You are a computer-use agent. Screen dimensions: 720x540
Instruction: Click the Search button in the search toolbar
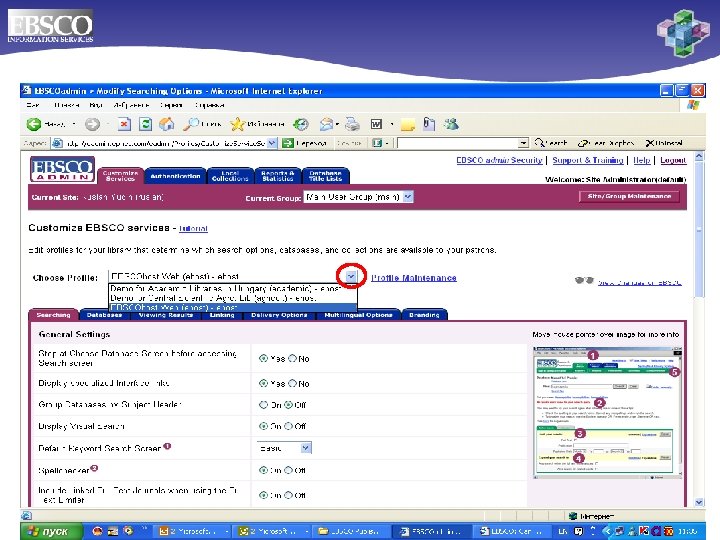[x=551, y=143]
